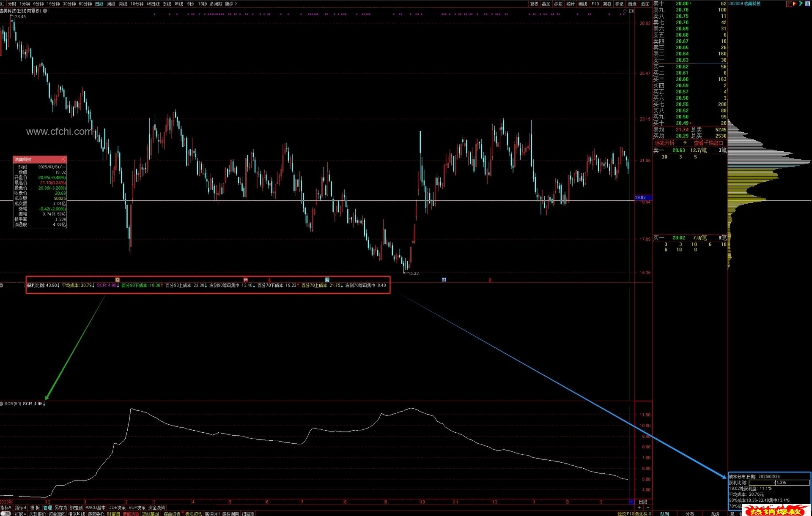Switch to the 周线 weekly period tab
Screen dimensions: 812x516
[111, 4]
